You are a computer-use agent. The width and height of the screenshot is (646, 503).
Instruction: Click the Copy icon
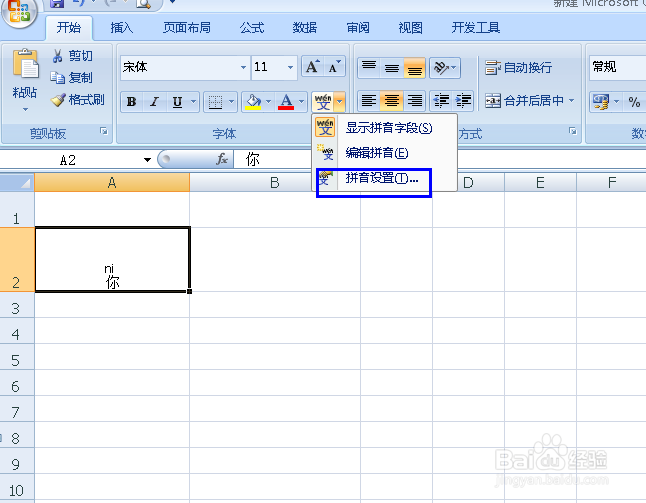tap(57, 77)
